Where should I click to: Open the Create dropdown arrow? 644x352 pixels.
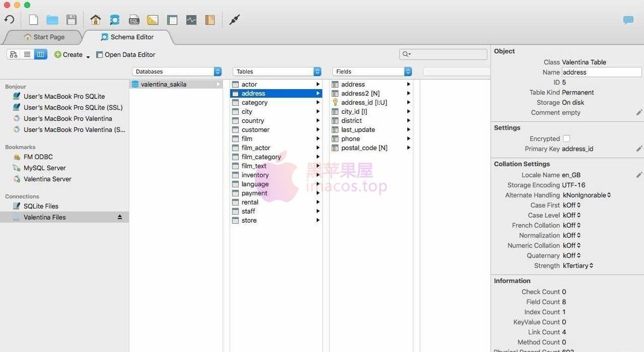(88, 56)
